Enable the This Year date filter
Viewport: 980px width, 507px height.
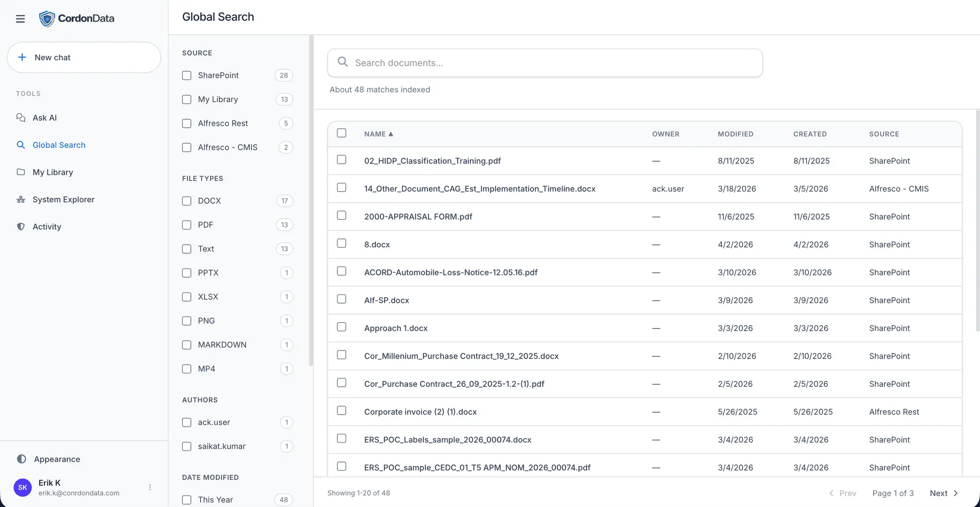pos(187,500)
